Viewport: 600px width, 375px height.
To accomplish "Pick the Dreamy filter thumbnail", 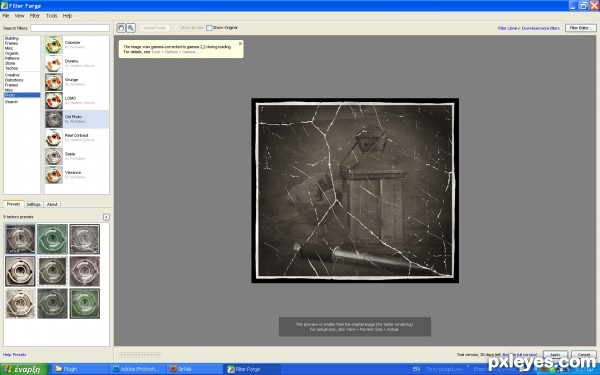I will 54,64.
